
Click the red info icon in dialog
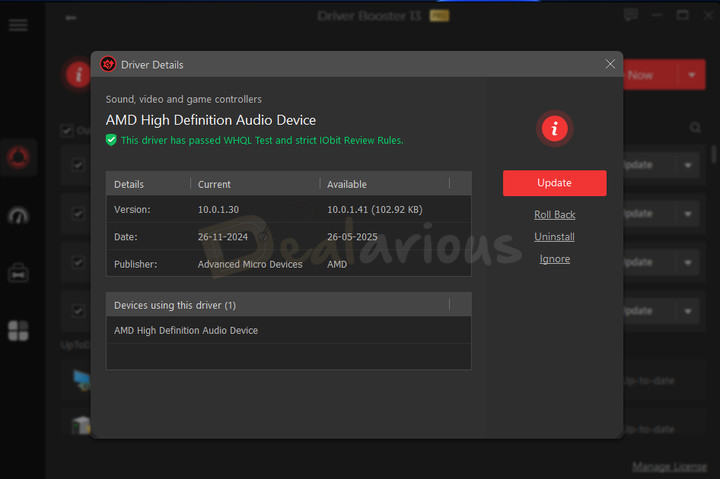point(554,128)
